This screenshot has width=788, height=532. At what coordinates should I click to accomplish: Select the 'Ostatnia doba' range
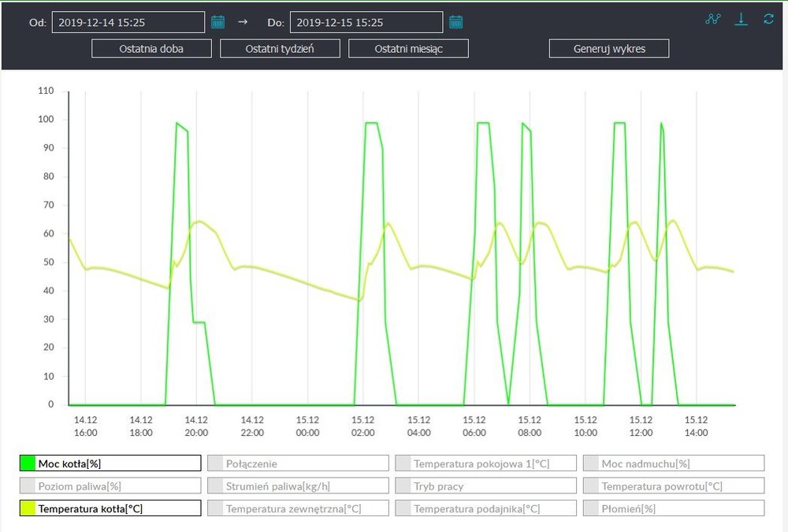point(152,49)
